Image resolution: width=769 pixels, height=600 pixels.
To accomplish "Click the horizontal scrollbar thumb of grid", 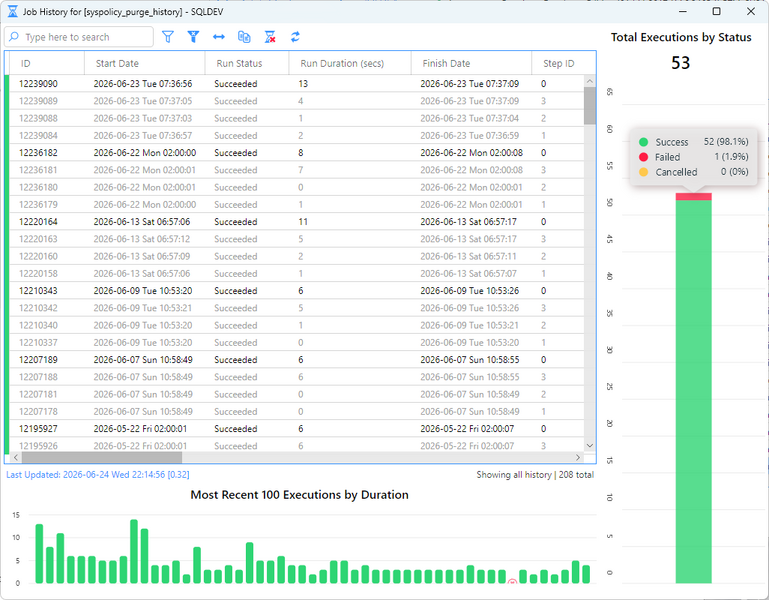I will pyautogui.click(x=102, y=457).
